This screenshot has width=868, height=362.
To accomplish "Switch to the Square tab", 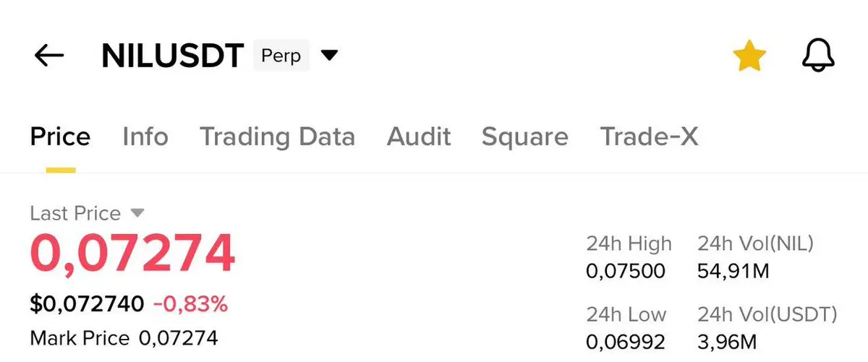I will click(524, 137).
